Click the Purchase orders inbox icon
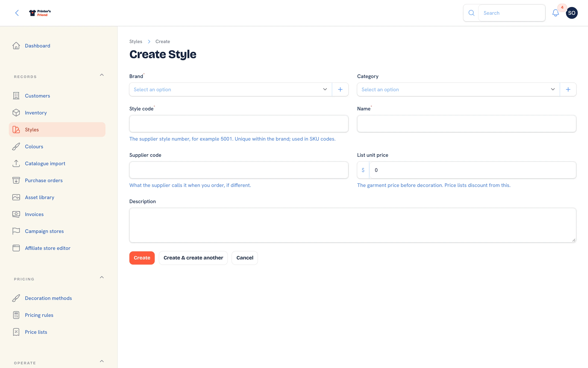 (x=16, y=180)
